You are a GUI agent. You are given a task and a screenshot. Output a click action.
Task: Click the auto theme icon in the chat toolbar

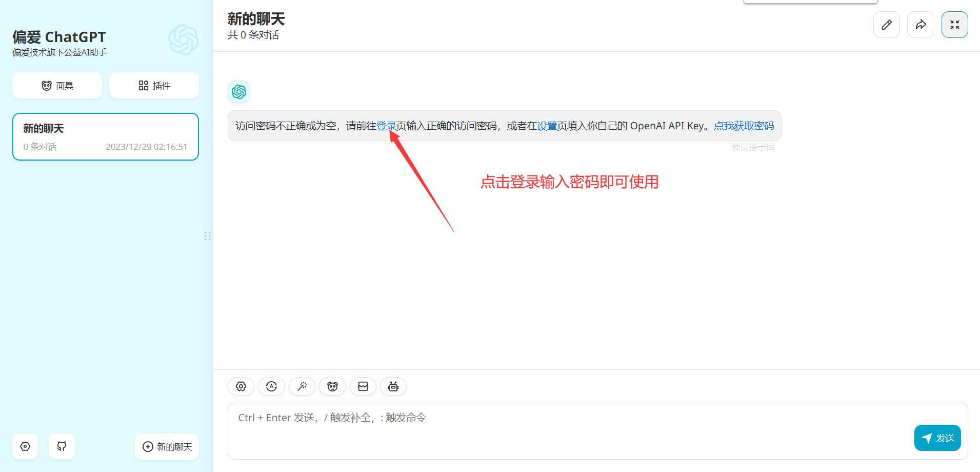tap(271, 386)
